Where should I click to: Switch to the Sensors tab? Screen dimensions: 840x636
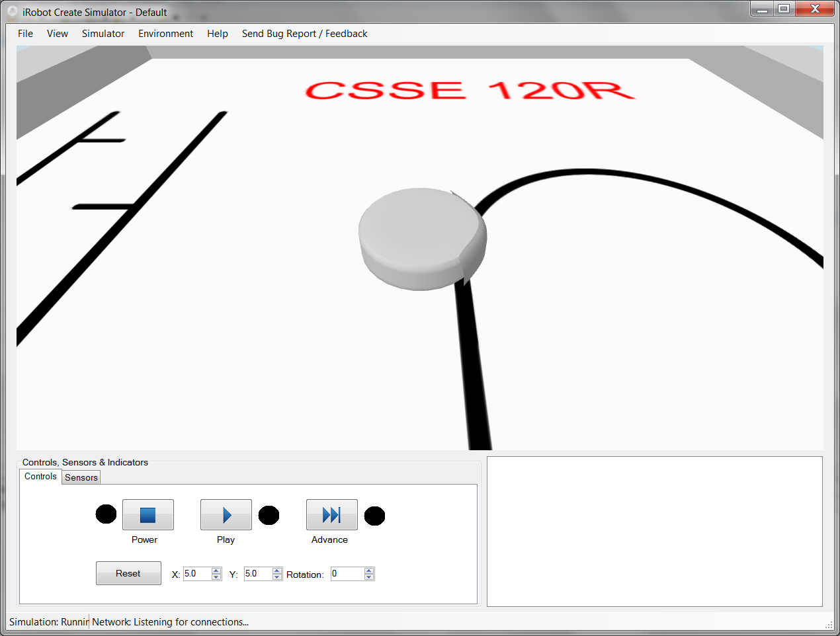point(81,477)
